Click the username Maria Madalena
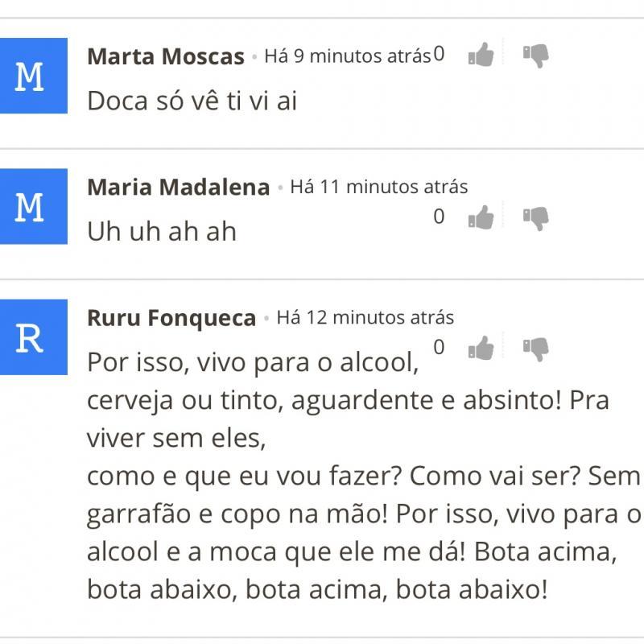The image size is (644, 644). 179,187
